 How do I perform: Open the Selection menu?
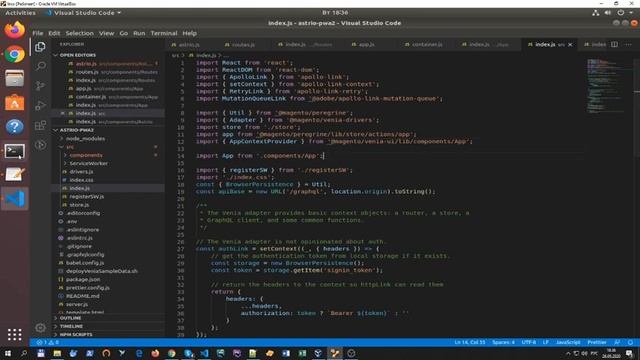(80, 33)
